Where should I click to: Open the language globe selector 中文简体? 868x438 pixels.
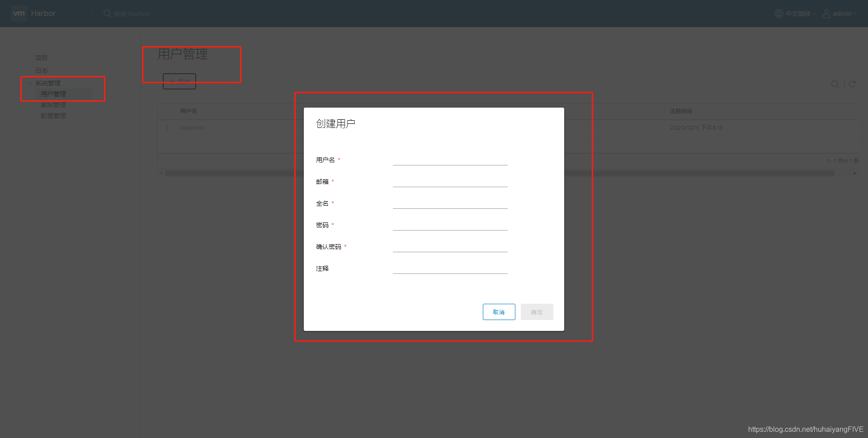click(x=795, y=14)
